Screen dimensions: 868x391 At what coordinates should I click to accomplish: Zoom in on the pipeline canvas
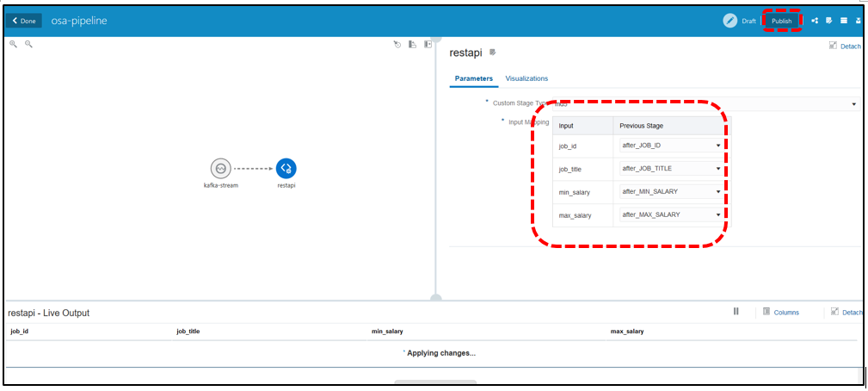(13, 44)
